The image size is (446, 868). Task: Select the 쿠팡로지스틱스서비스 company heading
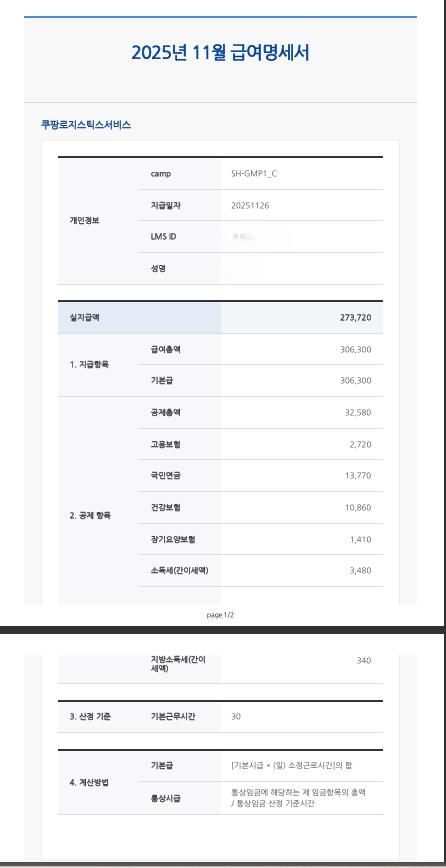86,125
